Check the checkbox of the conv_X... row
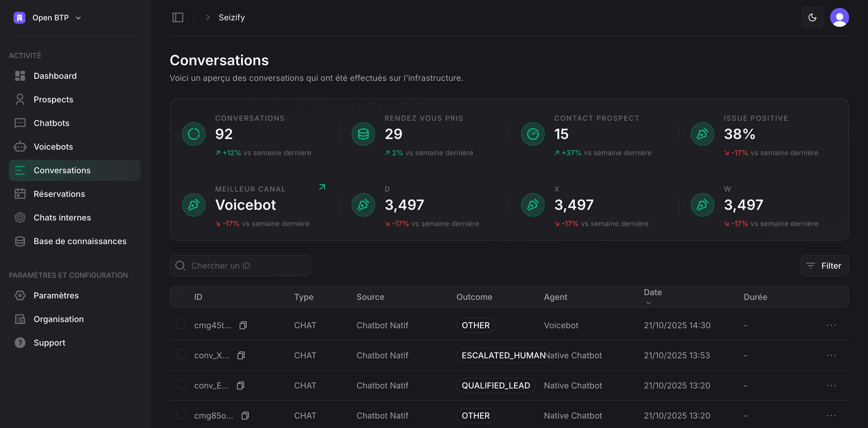This screenshot has width=868, height=428. pos(182,354)
